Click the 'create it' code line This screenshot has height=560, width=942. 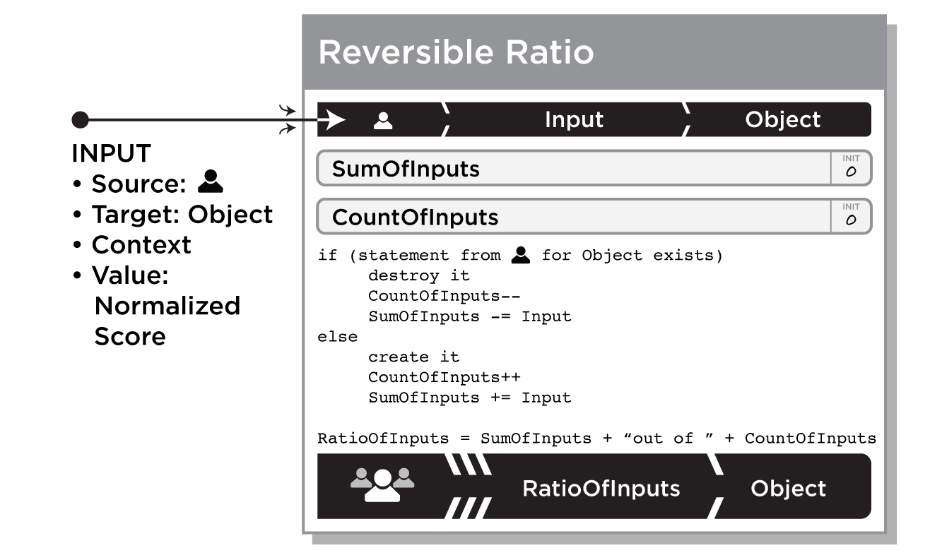(x=413, y=357)
